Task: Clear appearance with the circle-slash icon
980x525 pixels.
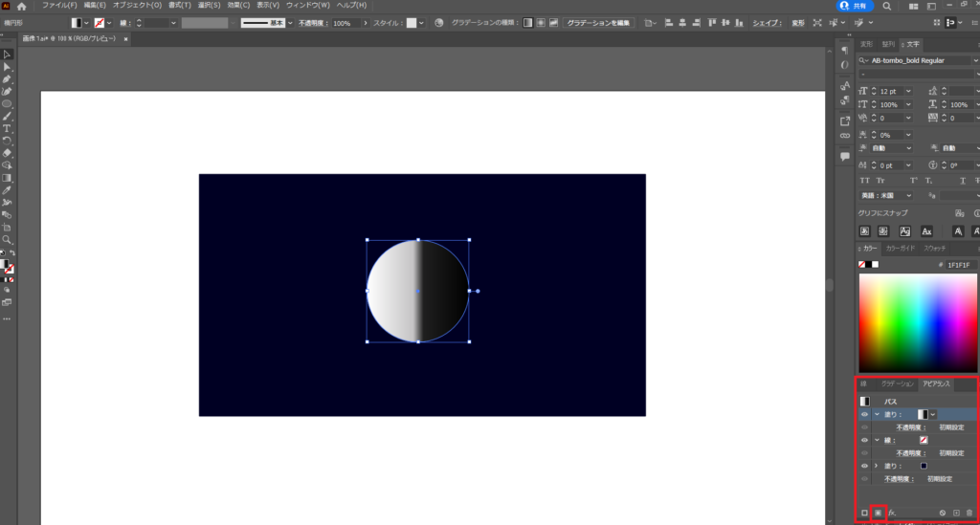Action: (x=943, y=514)
